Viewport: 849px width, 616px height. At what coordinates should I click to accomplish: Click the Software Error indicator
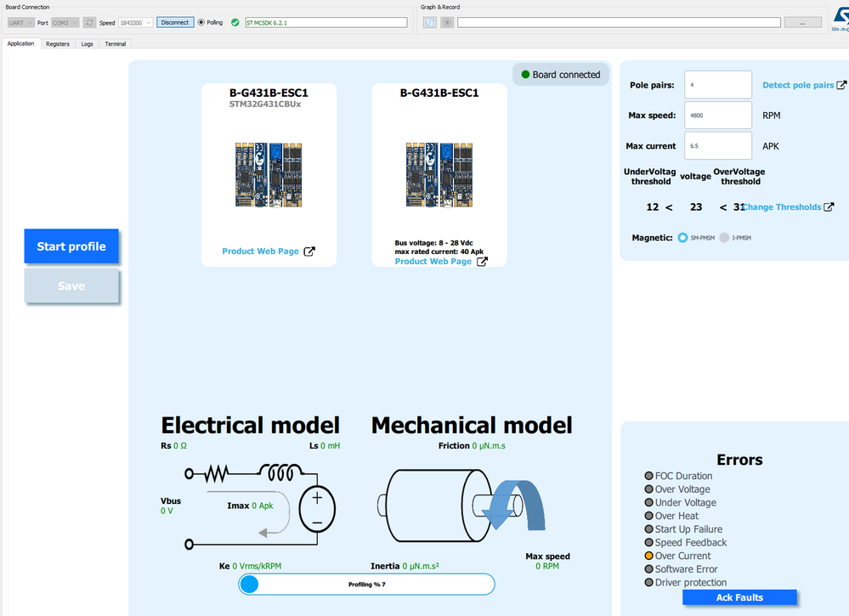[648, 569]
